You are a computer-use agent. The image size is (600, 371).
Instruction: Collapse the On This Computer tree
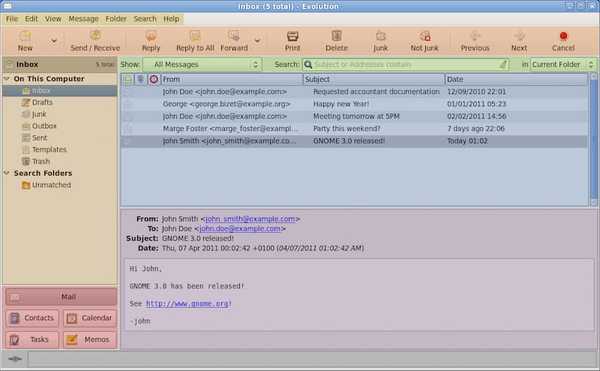(7, 79)
